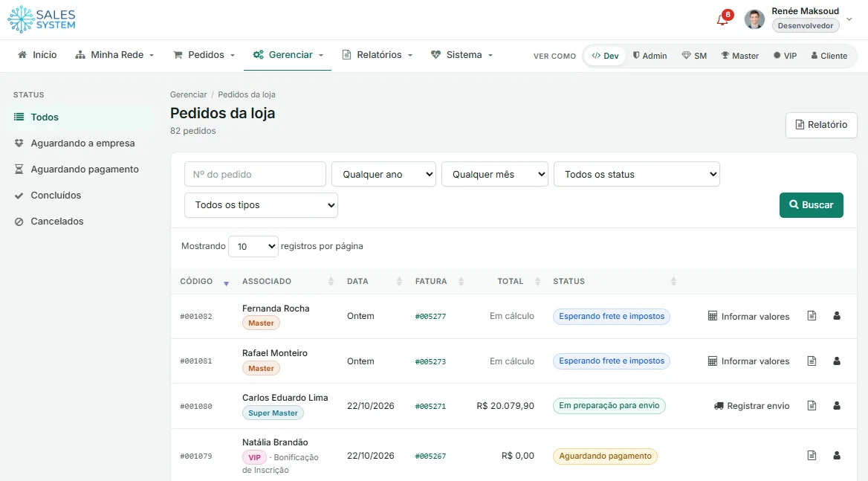This screenshot has height=481, width=868.
Task: View as VIP role
Action: click(x=785, y=56)
